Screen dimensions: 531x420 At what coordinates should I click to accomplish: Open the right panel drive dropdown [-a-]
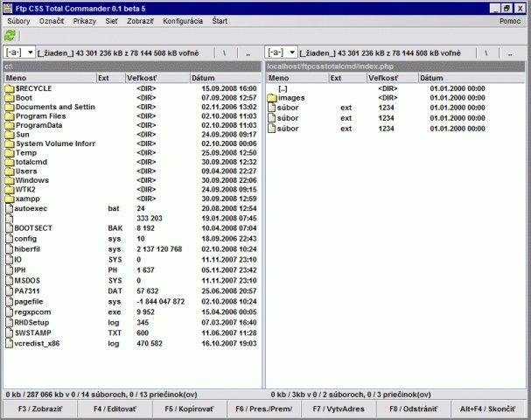281,52
